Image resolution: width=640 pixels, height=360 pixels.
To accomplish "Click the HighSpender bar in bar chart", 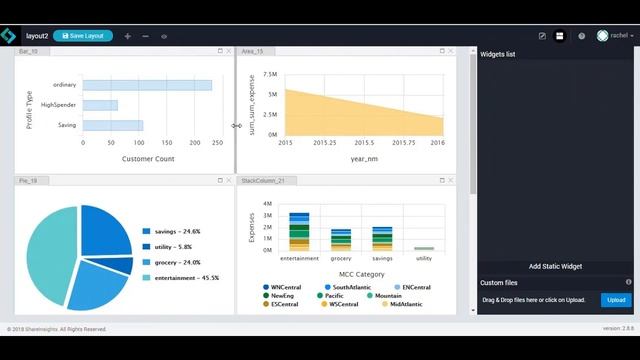I will [x=100, y=105].
